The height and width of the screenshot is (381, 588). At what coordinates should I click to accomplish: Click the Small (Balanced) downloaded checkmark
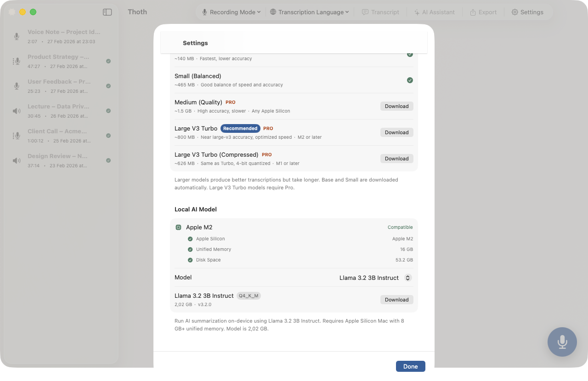(410, 80)
